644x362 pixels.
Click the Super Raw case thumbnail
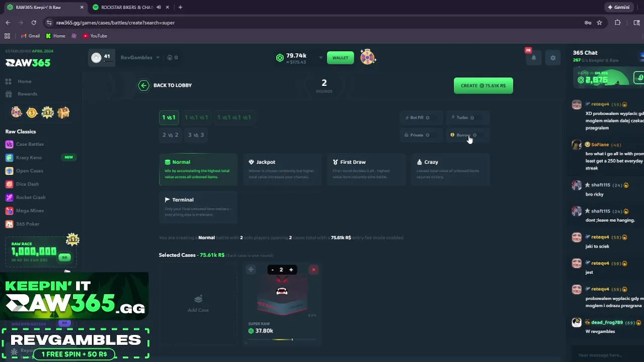point(282,297)
